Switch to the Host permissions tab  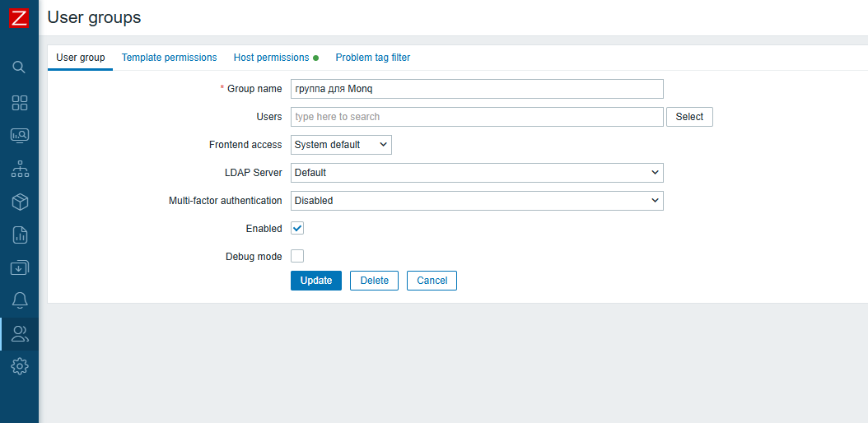coord(271,58)
